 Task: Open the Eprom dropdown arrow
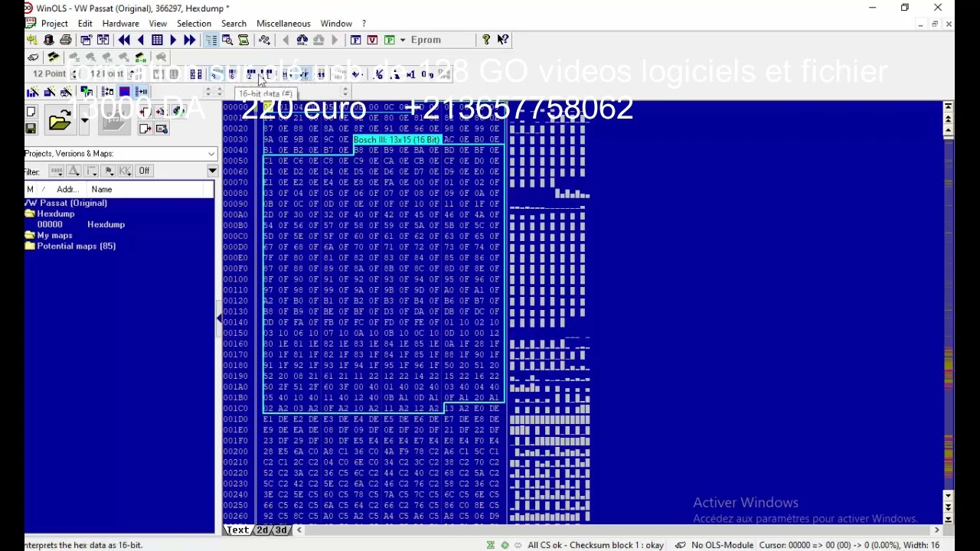(x=402, y=40)
